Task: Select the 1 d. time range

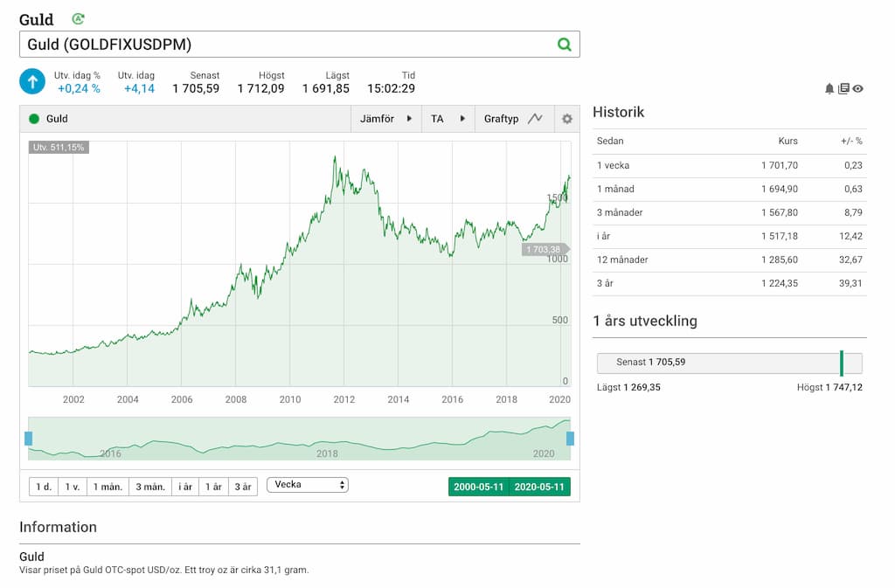Action: click(x=43, y=487)
